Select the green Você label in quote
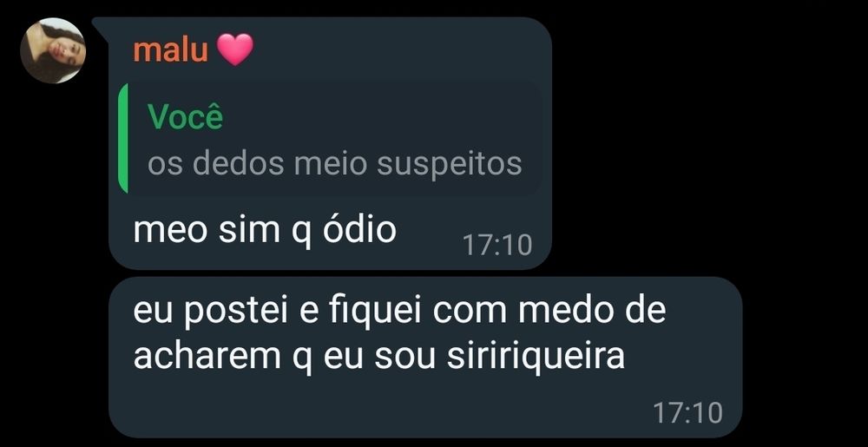 186,116
